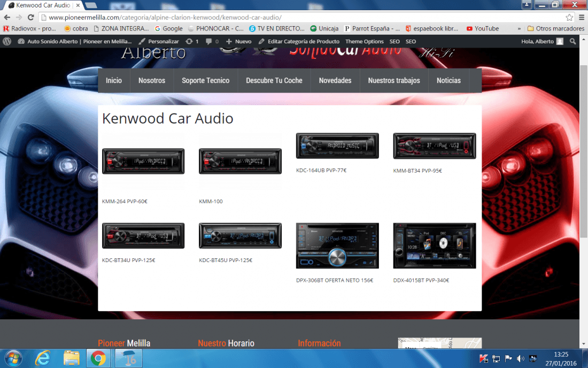Click Inicio in the navigation menu
This screenshot has width=588, height=368.
coord(114,80)
